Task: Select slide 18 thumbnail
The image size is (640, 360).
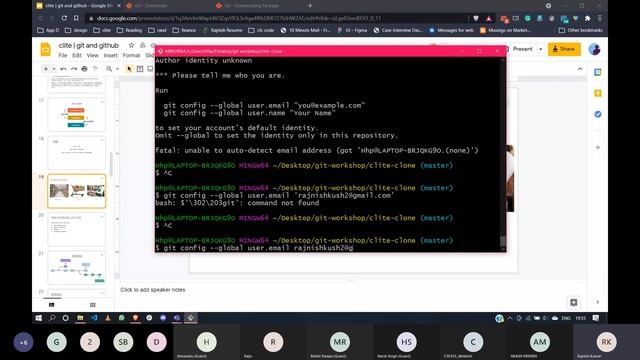Action: [x=76, y=153]
